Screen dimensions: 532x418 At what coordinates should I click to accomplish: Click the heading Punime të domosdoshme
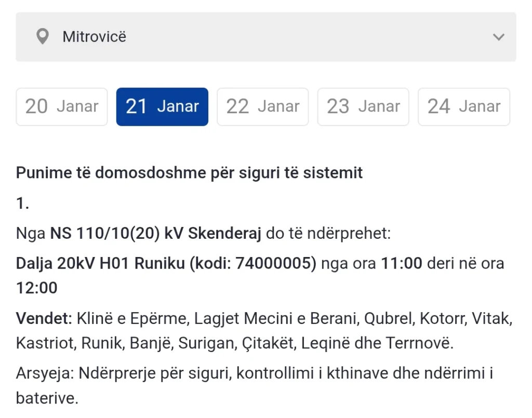point(189,172)
